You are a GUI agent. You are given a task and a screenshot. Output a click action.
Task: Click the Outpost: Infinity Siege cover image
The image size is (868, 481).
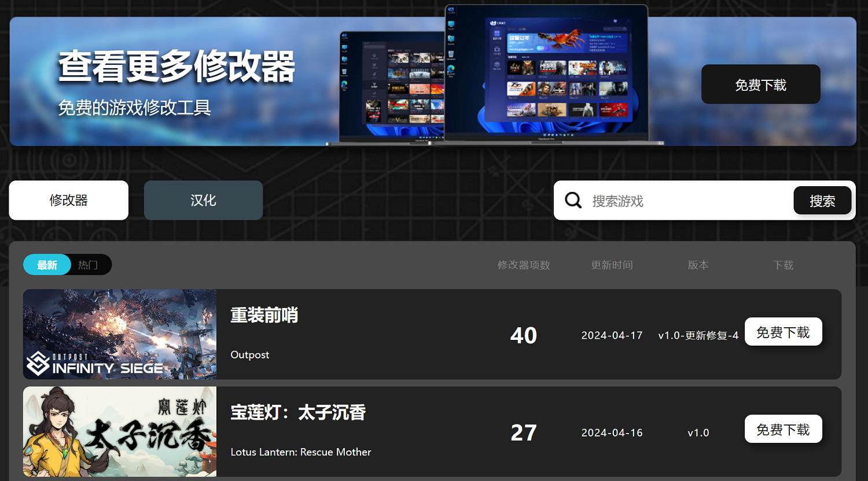point(119,334)
